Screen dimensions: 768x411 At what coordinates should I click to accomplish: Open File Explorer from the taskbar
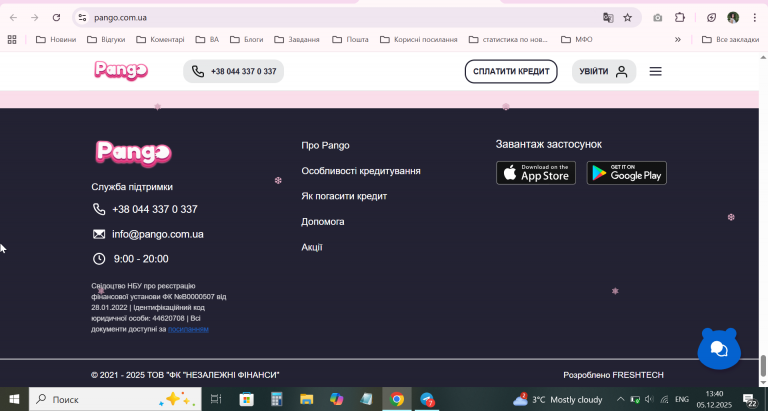[307, 399]
